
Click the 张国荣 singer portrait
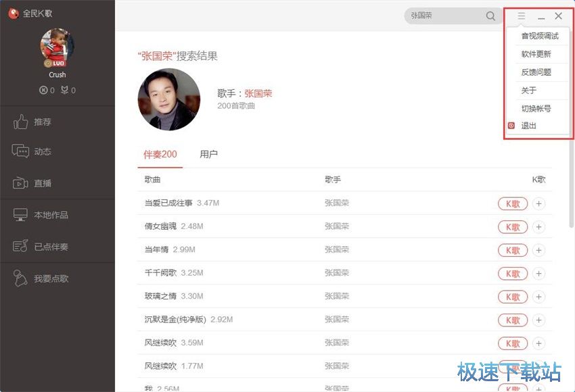(x=169, y=99)
